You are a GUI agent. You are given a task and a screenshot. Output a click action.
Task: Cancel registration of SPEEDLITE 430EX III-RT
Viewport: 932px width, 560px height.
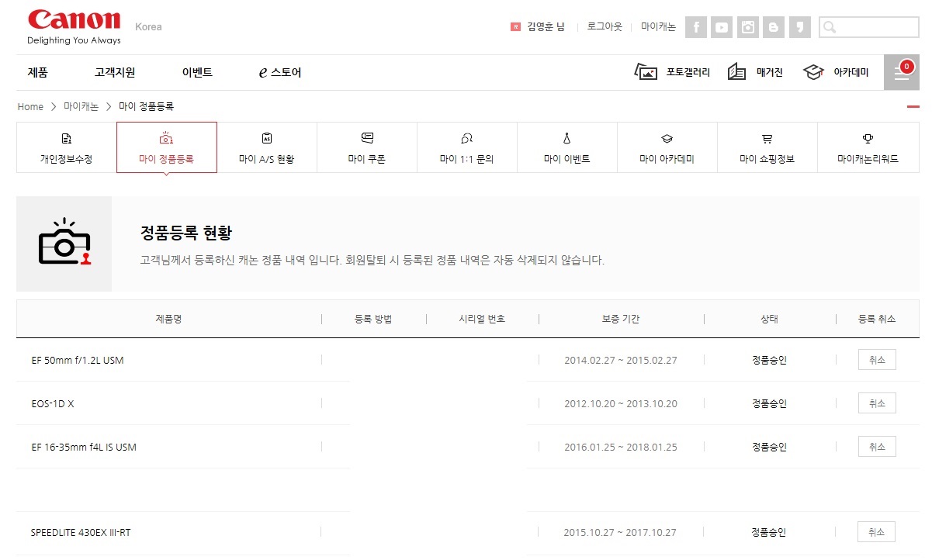click(876, 532)
